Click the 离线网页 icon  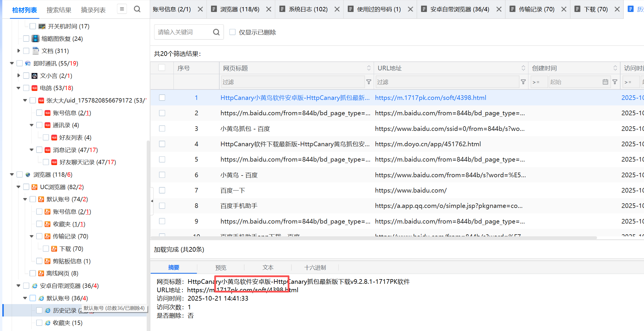click(41, 273)
